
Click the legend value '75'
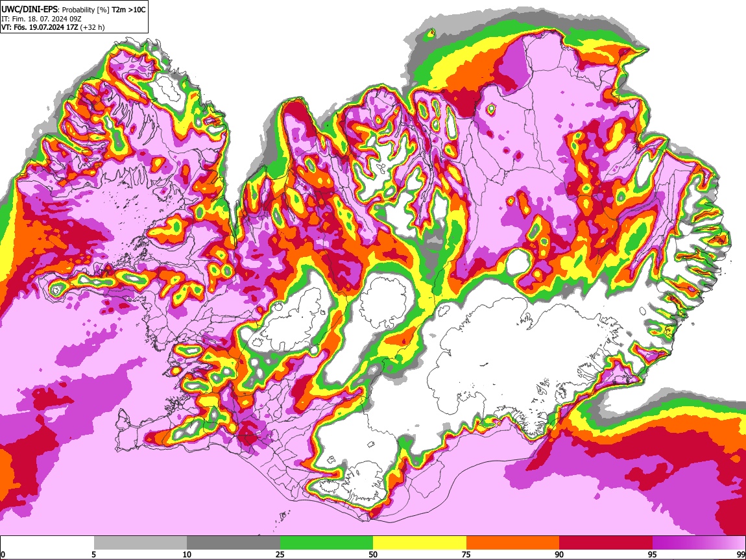coord(466,554)
